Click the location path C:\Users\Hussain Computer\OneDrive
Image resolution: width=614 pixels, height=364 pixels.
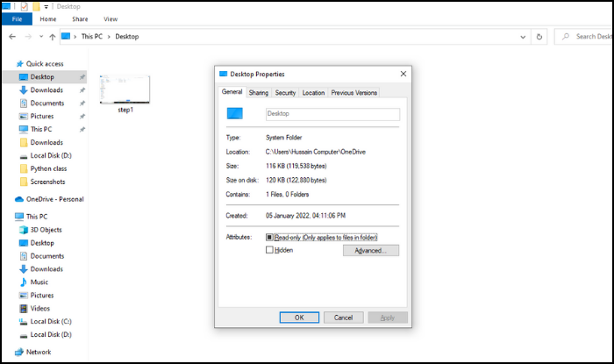pyautogui.click(x=316, y=152)
